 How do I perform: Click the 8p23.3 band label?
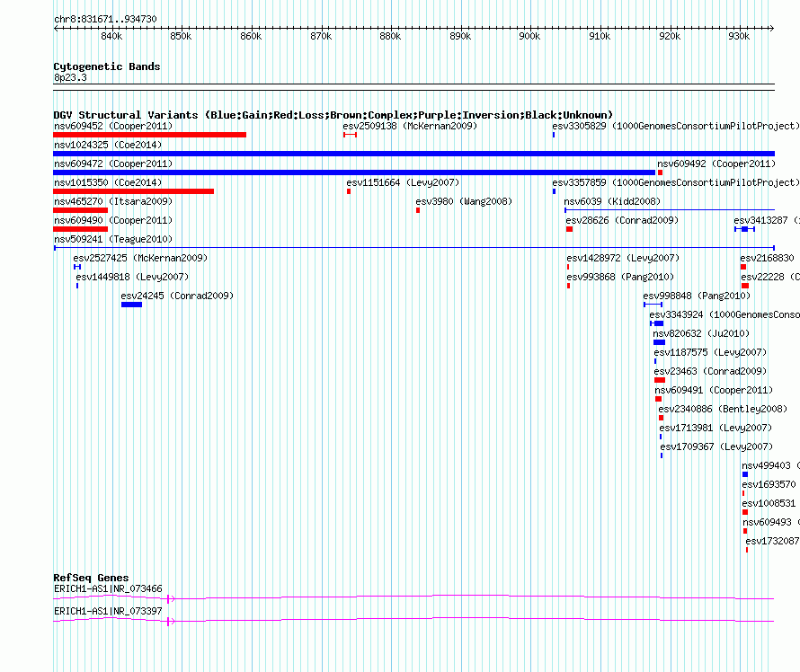[x=70, y=77]
